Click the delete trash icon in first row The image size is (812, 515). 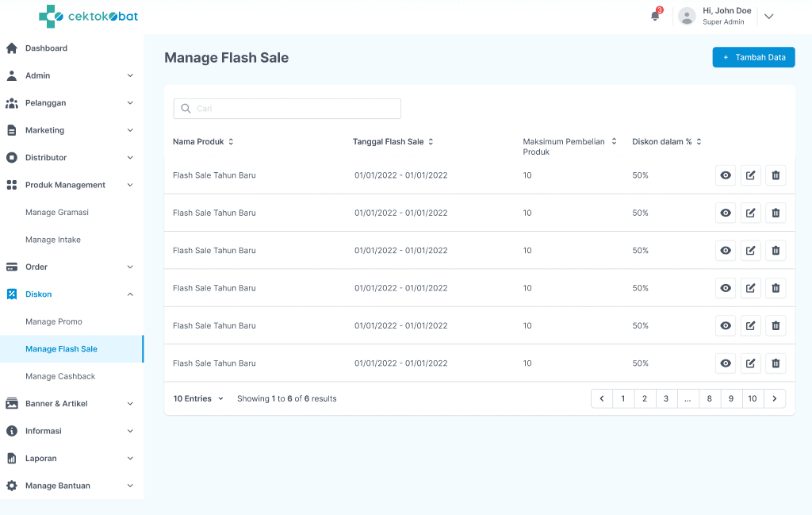[776, 175]
